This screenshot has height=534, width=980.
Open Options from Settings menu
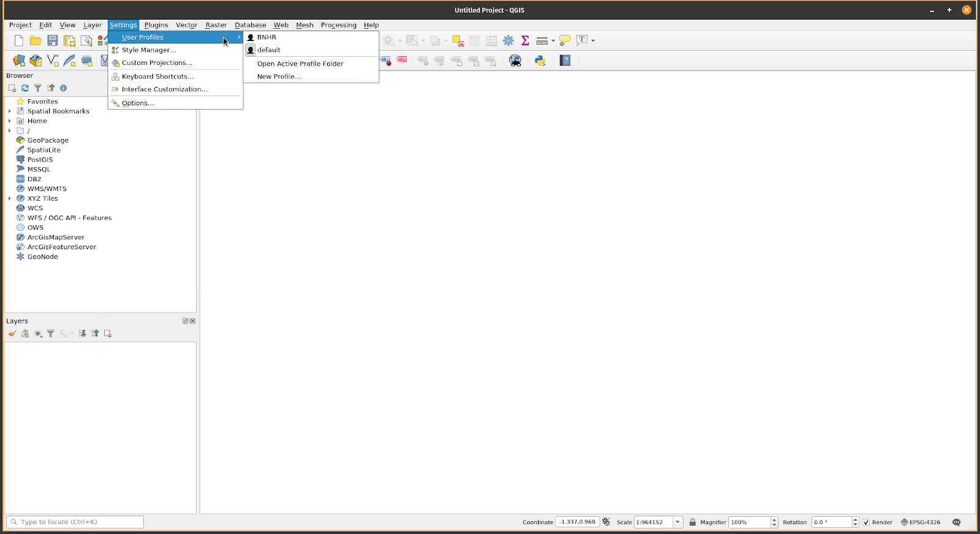coord(176,103)
